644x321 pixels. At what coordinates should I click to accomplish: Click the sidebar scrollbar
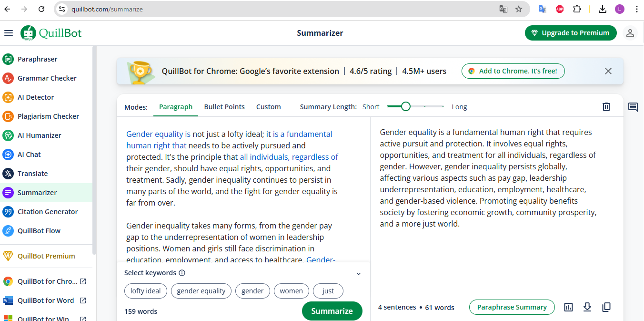[x=94, y=150]
